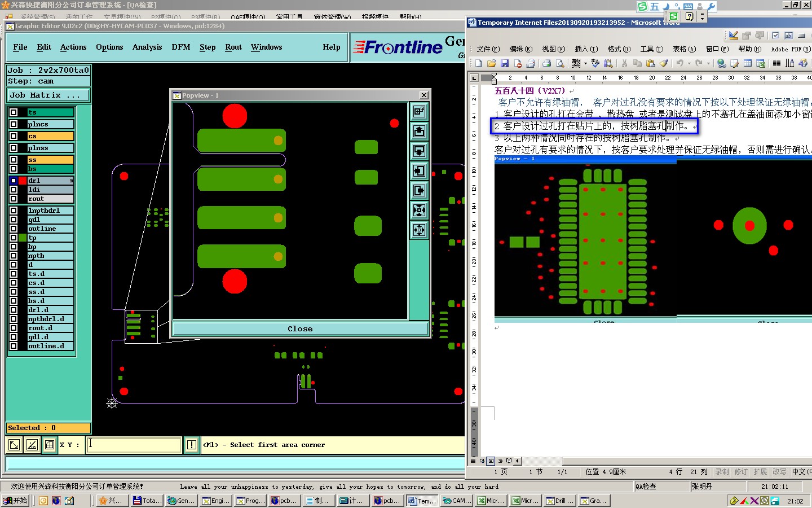Toggle checkbox for drl layer

[14, 181]
